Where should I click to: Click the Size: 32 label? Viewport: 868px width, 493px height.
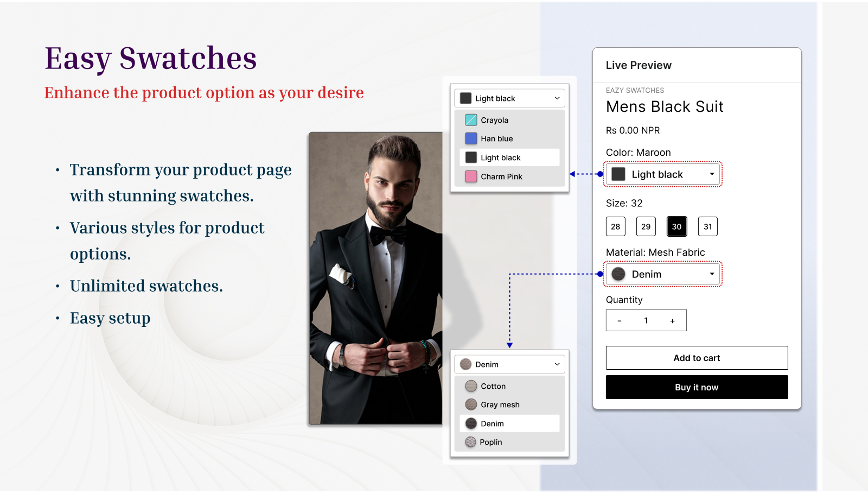click(624, 203)
